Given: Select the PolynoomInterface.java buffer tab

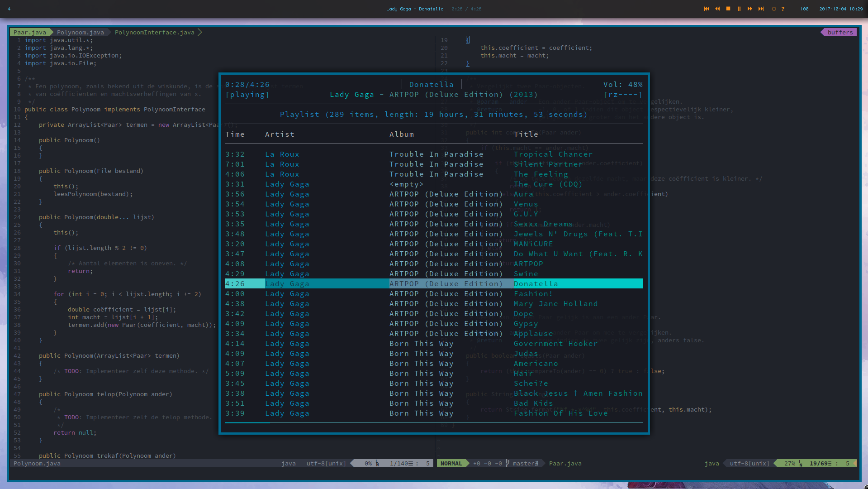Looking at the screenshot, I should pyautogui.click(x=155, y=32).
